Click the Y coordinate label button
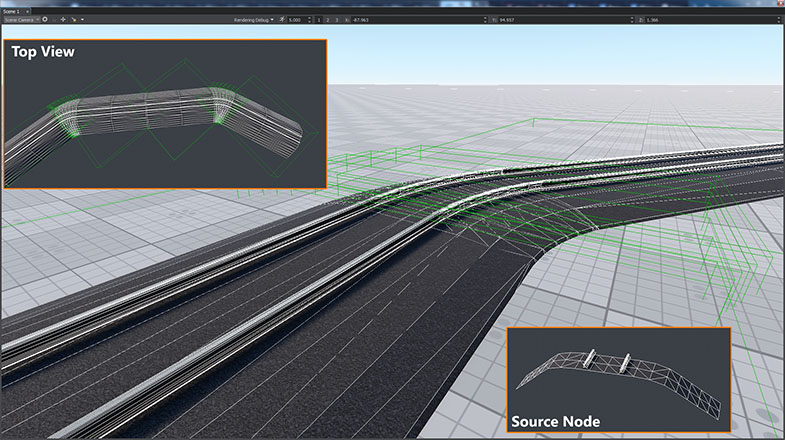The width and height of the screenshot is (785, 440). (x=492, y=19)
